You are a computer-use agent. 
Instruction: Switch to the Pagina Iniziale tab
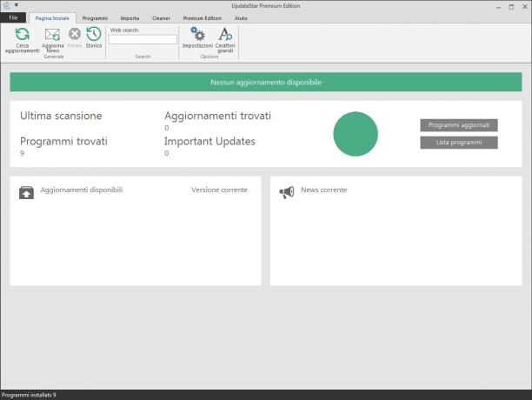pyautogui.click(x=52, y=18)
